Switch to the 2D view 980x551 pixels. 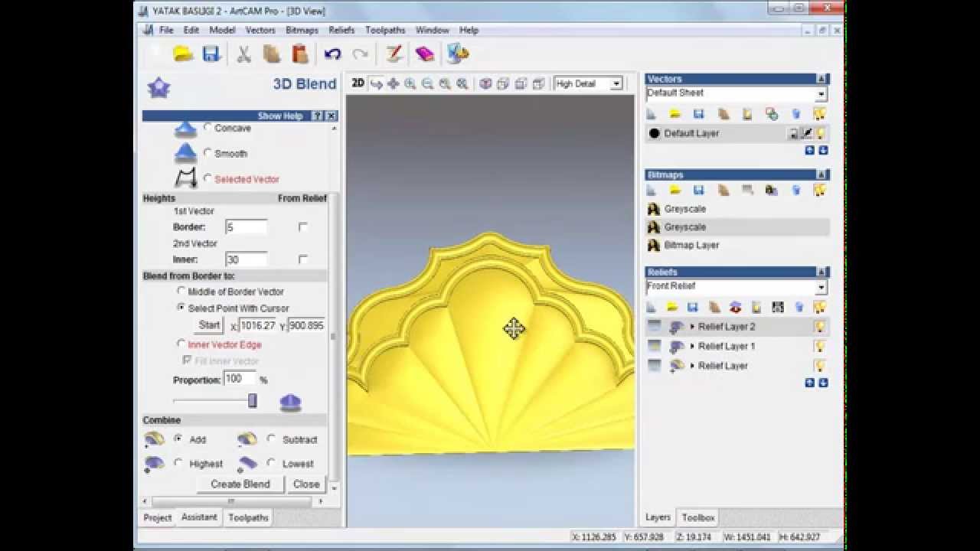point(358,83)
